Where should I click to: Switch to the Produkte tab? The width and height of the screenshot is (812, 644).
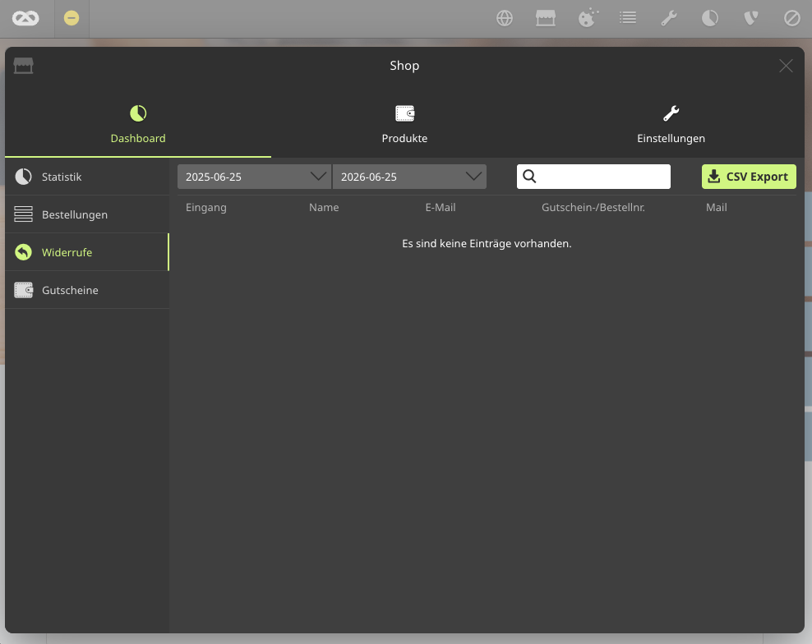404,124
